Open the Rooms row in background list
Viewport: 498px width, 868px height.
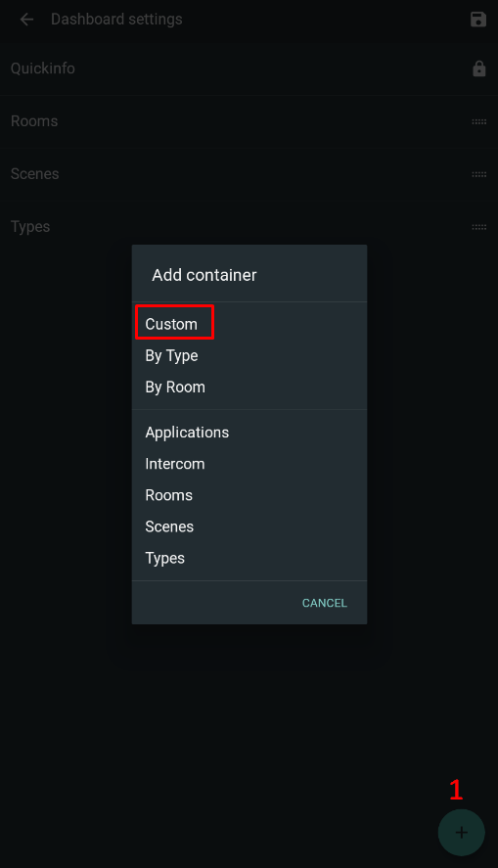[x=249, y=121]
